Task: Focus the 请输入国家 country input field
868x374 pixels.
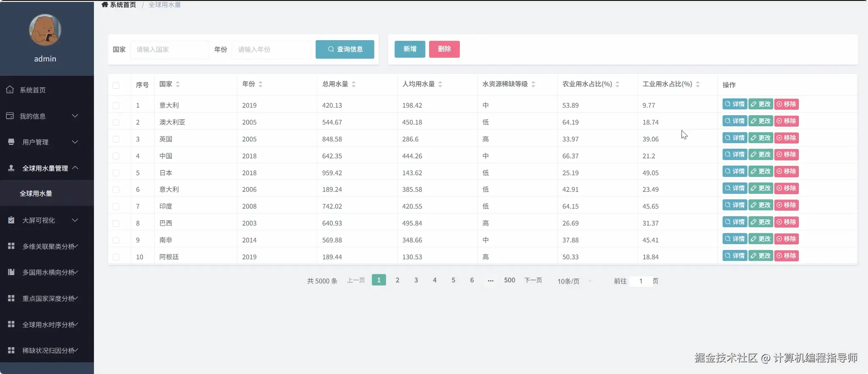Action: [x=170, y=49]
